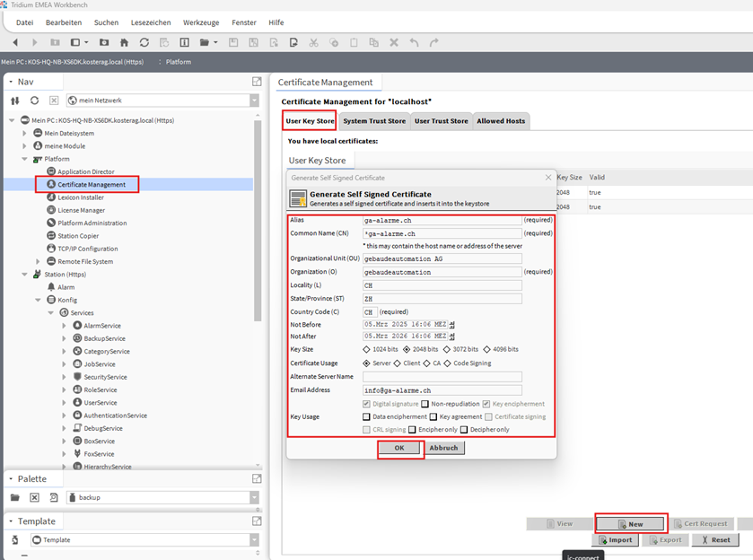Click the Open folder icon in toolbar
The image size is (753, 560).
(x=205, y=42)
